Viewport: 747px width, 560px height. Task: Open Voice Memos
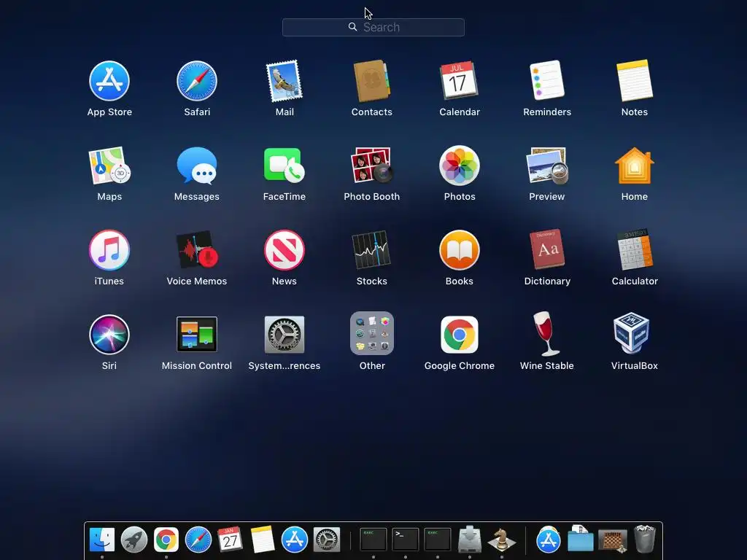point(197,250)
